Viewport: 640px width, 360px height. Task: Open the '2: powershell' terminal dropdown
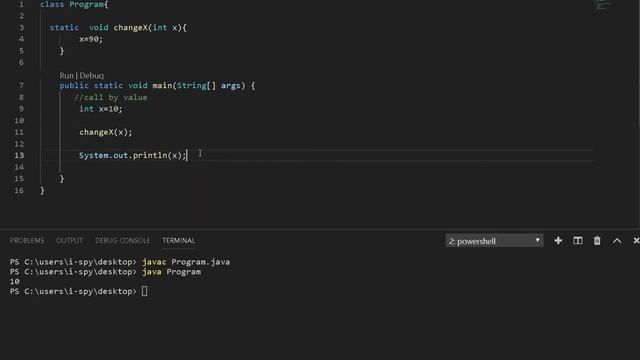[494, 241]
